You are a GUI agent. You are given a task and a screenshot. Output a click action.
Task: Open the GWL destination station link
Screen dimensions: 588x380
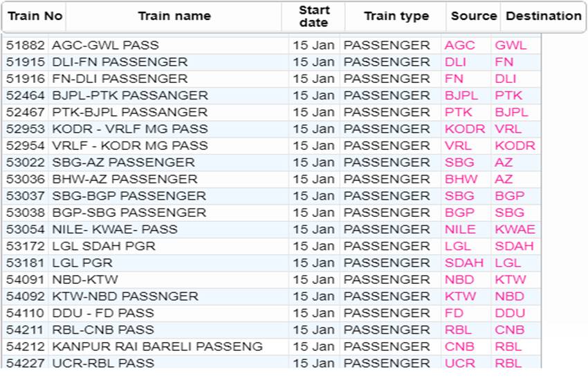pos(511,46)
